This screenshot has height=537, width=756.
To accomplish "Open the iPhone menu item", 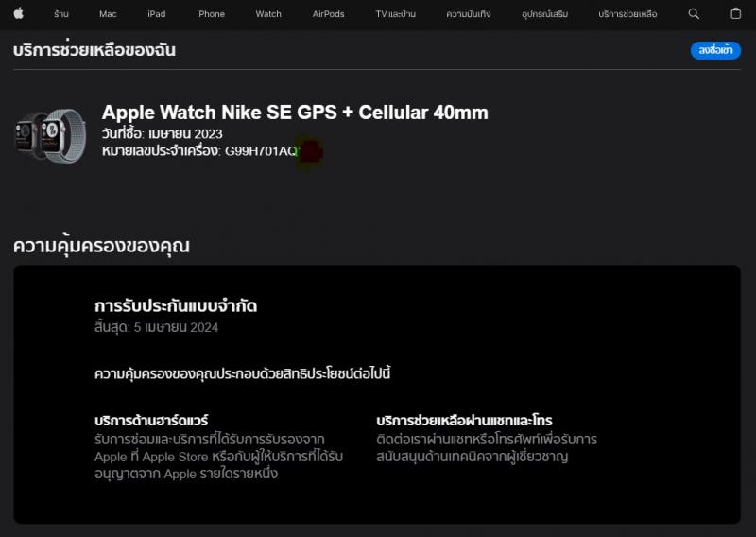I will [211, 14].
